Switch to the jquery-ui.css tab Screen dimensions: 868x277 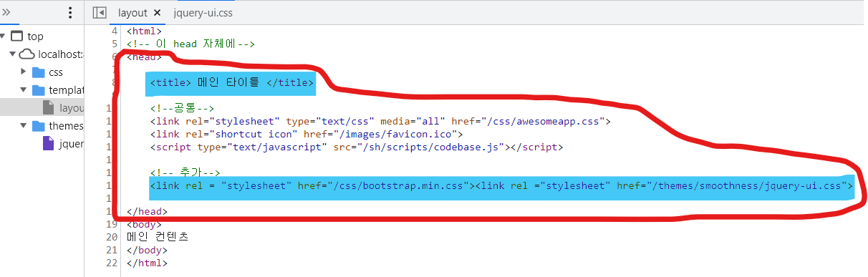coord(203,13)
